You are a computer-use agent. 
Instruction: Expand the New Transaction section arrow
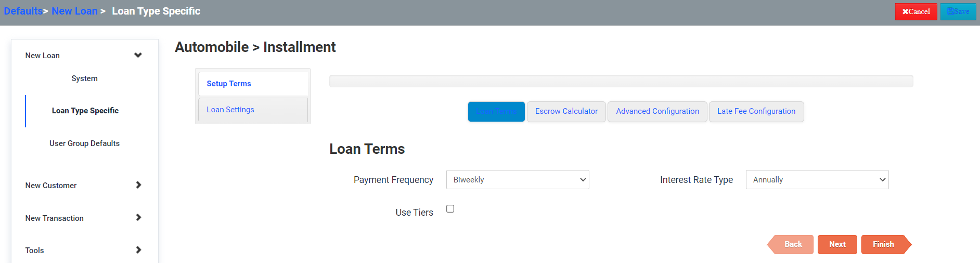138,218
